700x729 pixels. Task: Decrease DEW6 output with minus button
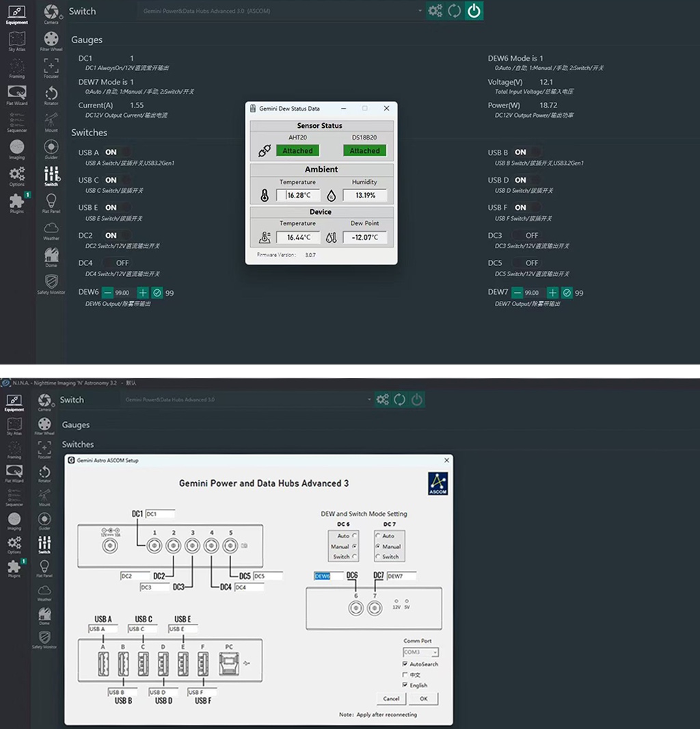(x=107, y=293)
